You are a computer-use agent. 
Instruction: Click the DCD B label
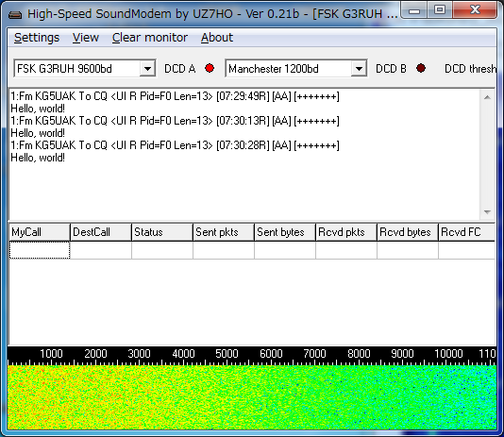click(391, 69)
